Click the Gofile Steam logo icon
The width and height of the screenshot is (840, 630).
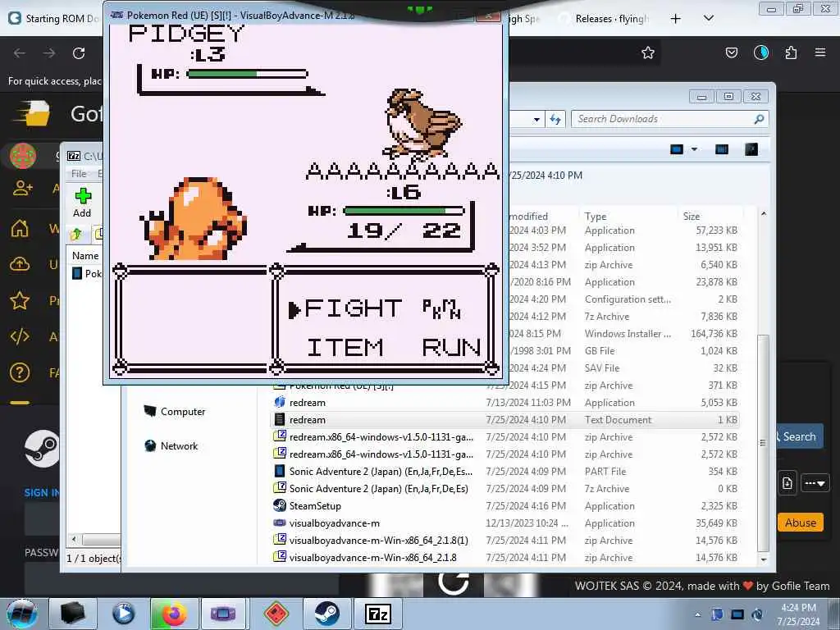(42, 449)
